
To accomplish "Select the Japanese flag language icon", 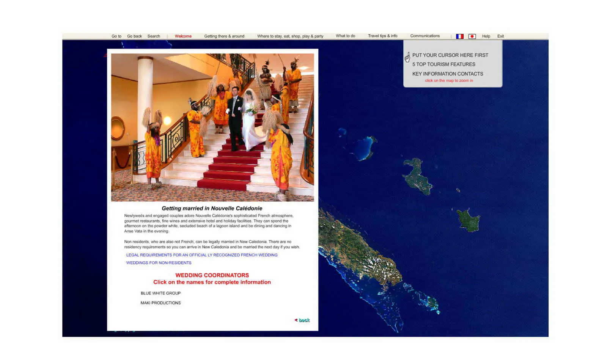I will tap(472, 36).
